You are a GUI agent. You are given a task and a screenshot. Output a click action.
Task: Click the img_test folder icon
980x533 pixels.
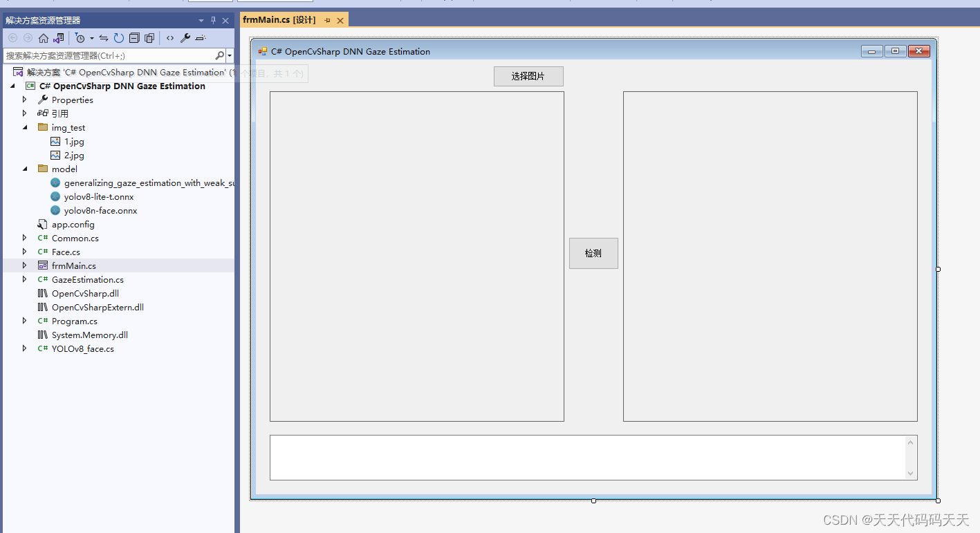pos(43,127)
